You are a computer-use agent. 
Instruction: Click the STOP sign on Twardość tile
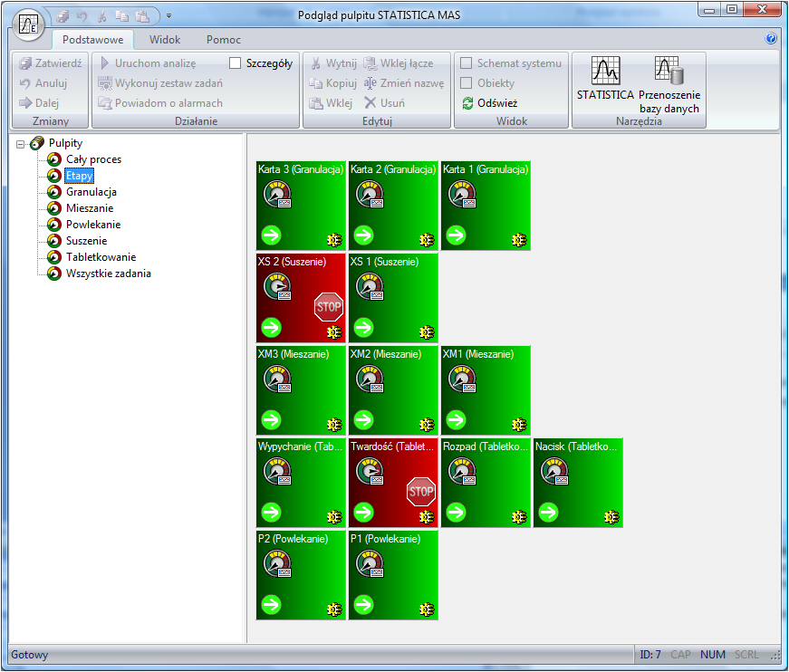point(421,492)
